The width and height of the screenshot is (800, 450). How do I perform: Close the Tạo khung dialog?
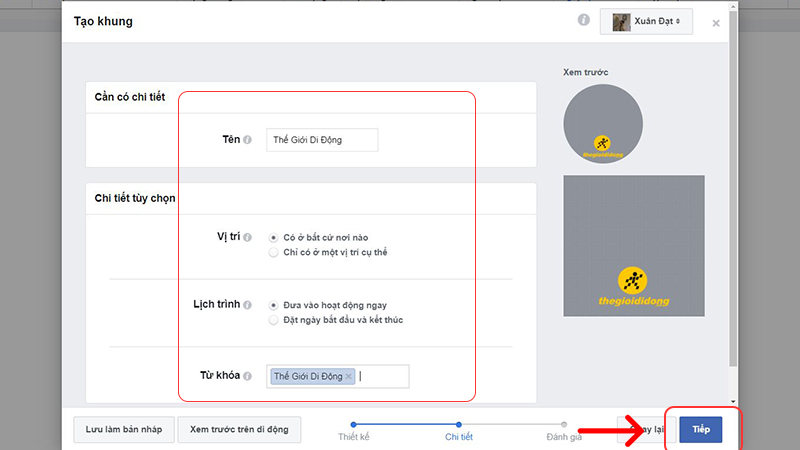tap(716, 23)
